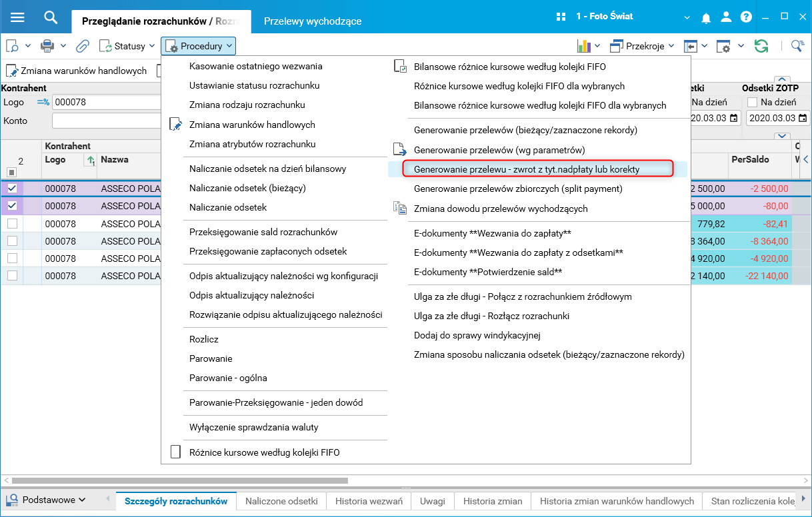The image size is (812, 517).
Task: Click the search-in-list icon at toolbar end
Action: (797, 46)
